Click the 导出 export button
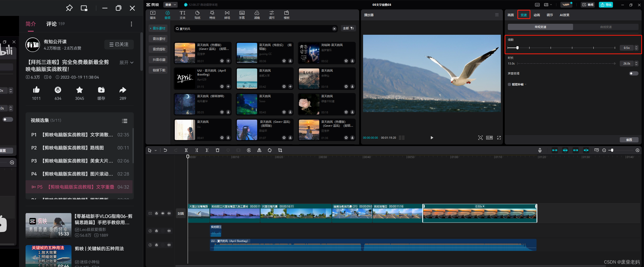The width and height of the screenshot is (644, 267). click(606, 5)
